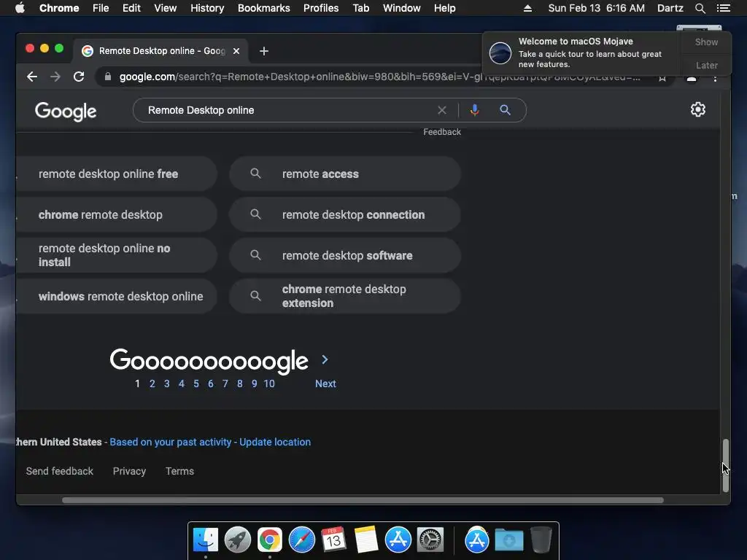The image size is (747, 560).
Task: Go back with the browser back arrow
Action: pos(32,77)
